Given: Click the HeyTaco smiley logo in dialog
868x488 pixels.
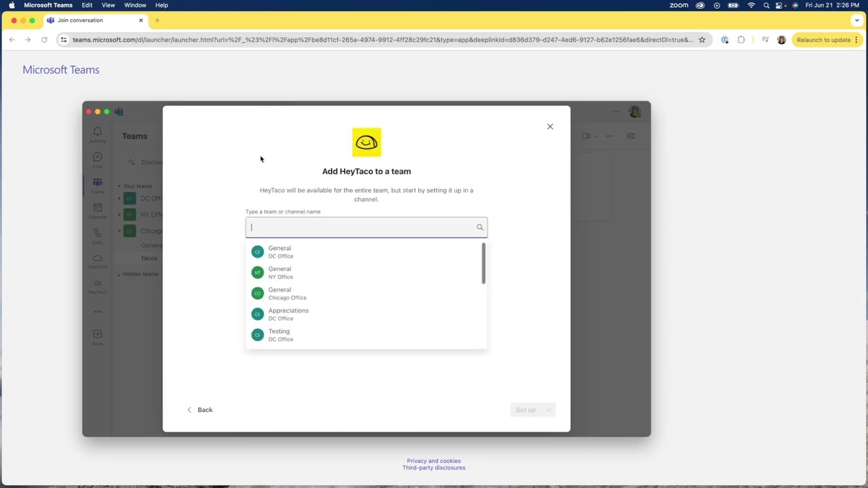Looking at the screenshot, I should pos(366,142).
